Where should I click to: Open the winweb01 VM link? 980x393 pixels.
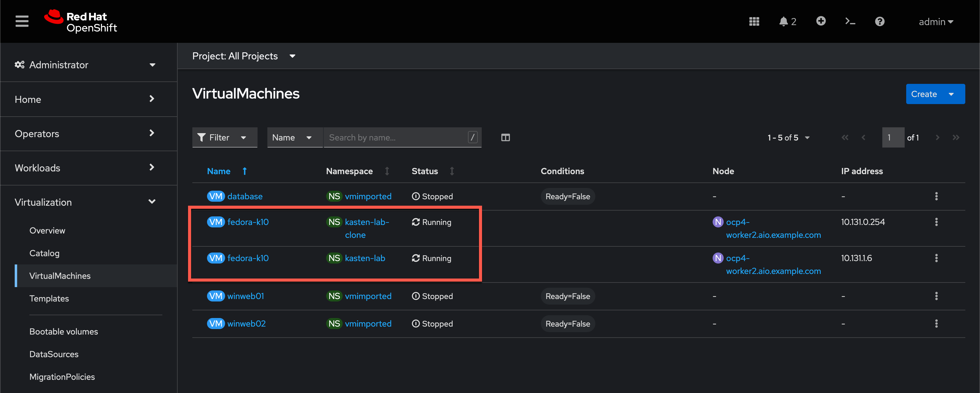(246, 296)
